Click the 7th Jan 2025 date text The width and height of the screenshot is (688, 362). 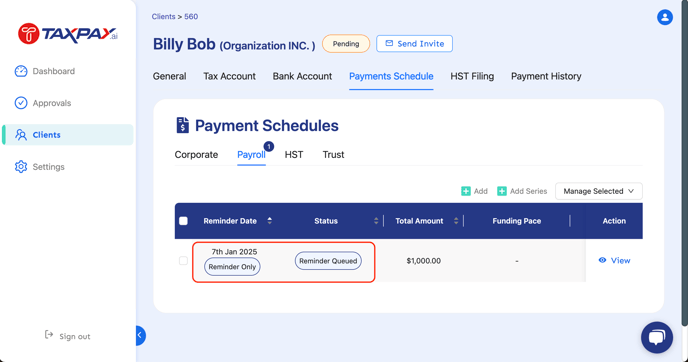pyautogui.click(x=234, y=251)
